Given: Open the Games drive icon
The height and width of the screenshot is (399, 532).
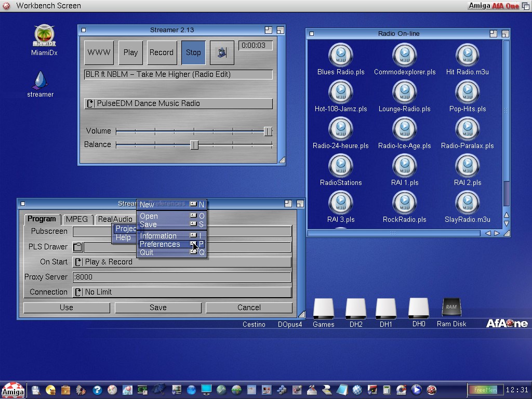Looking at the screenshot, I should [323, 309].
